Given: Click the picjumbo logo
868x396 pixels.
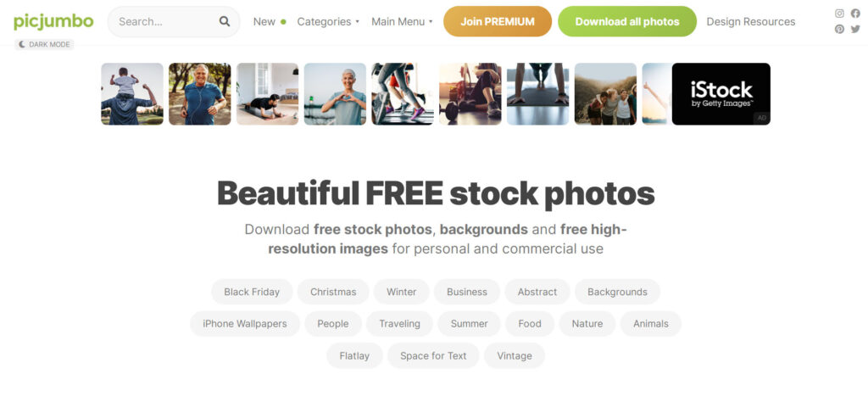Looking at the screenshot, I should tap(53, 21).
